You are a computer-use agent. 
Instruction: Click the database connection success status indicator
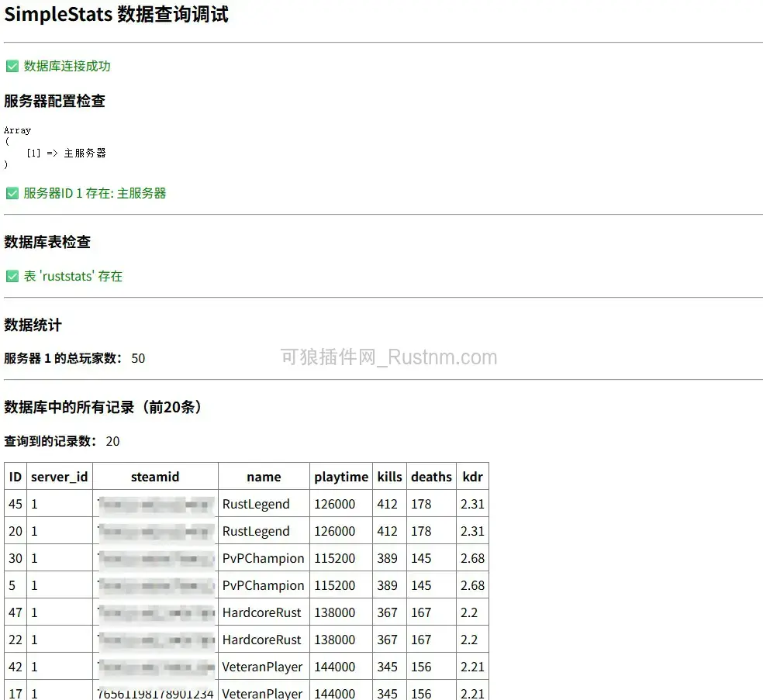pyautogui.click(x=12, y=66)
